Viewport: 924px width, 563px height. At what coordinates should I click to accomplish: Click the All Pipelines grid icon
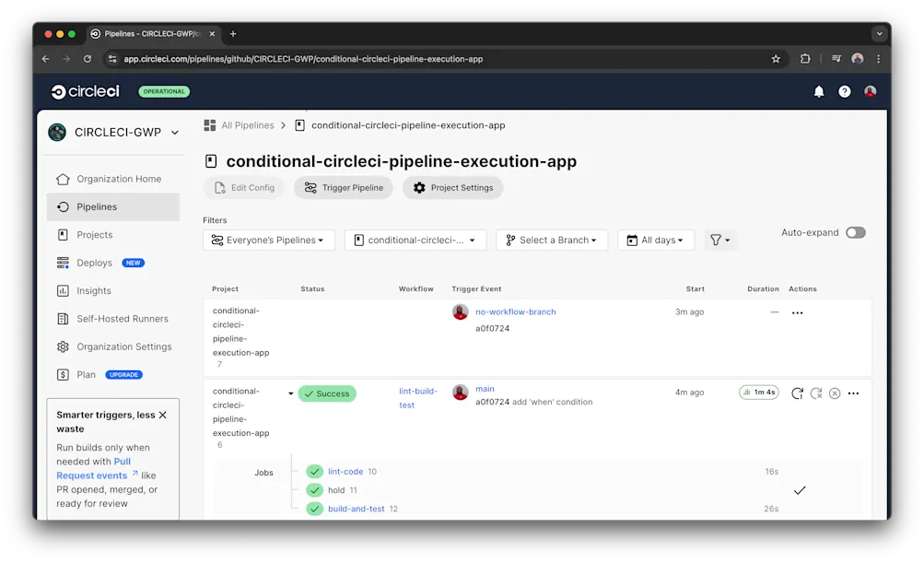click(210, 125)
